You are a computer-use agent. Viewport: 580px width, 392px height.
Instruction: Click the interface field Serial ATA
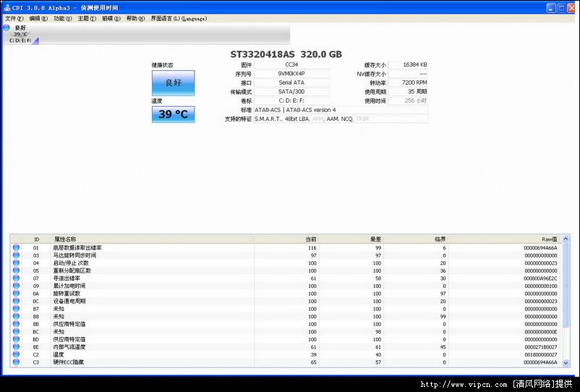click(x=292, y=82)
